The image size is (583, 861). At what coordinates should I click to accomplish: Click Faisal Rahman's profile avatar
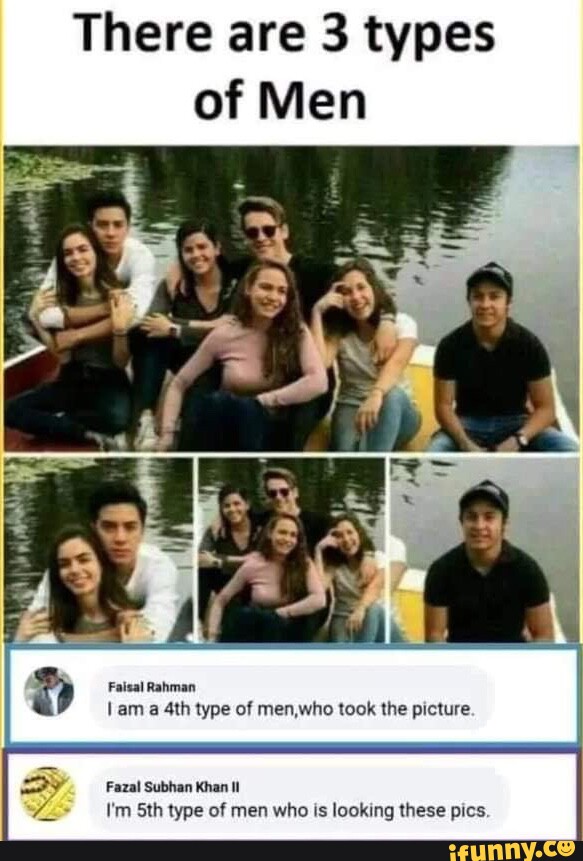click(x=49, y=691)
